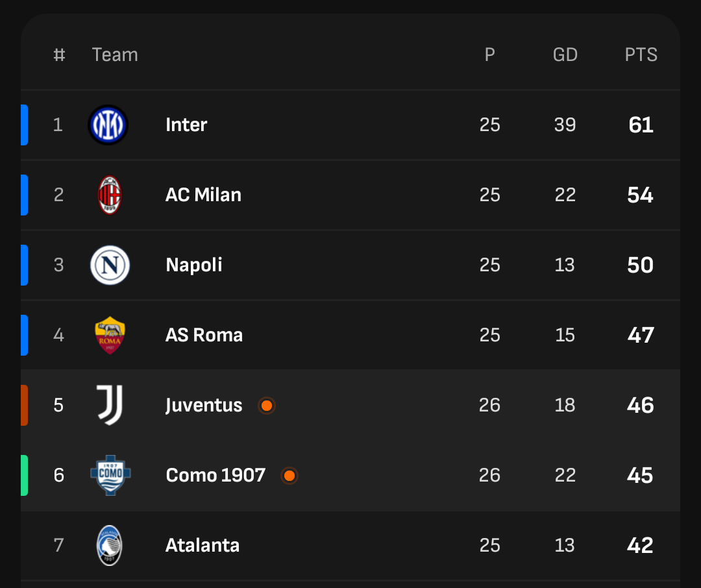This screenshot has width=701, height=588.
Task: Click the Team column header
Action: [115, 55]
